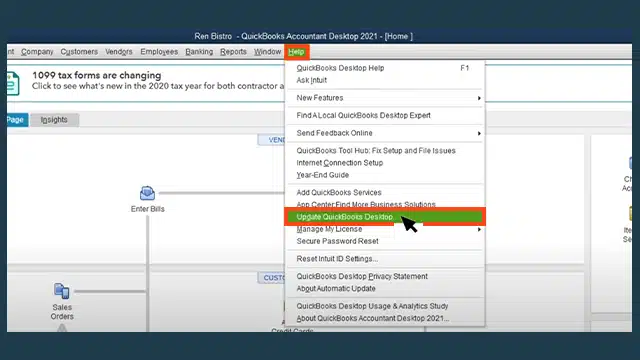
Task: Select About Automatic Update
Action: pos(384,289)
